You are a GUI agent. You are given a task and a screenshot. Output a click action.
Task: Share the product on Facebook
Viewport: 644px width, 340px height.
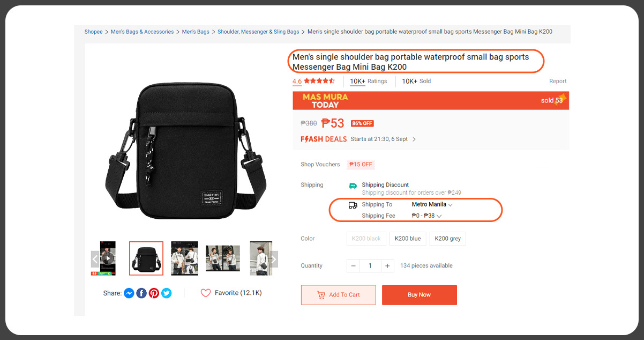tap(141, 293)
